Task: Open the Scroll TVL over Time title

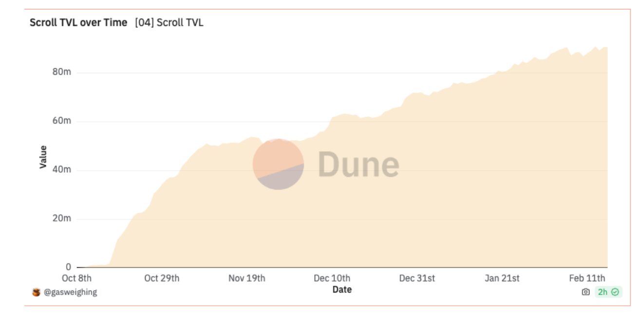Action: pyautogui.click(x=78, y=22)
